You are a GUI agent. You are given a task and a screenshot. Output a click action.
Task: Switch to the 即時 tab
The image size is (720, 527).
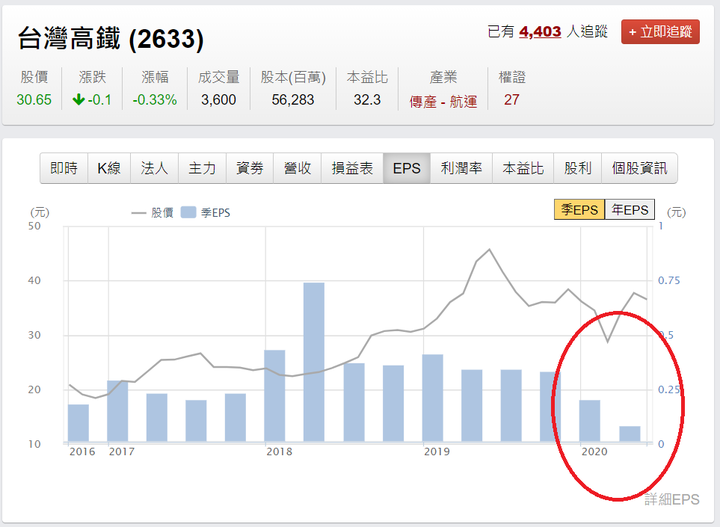(x=64, y=168)
